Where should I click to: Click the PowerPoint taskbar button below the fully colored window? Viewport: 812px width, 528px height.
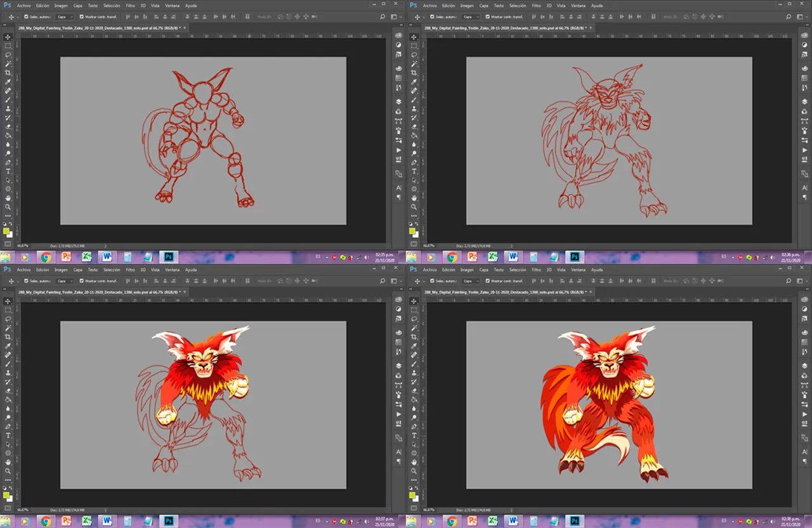tap(472, 522)
